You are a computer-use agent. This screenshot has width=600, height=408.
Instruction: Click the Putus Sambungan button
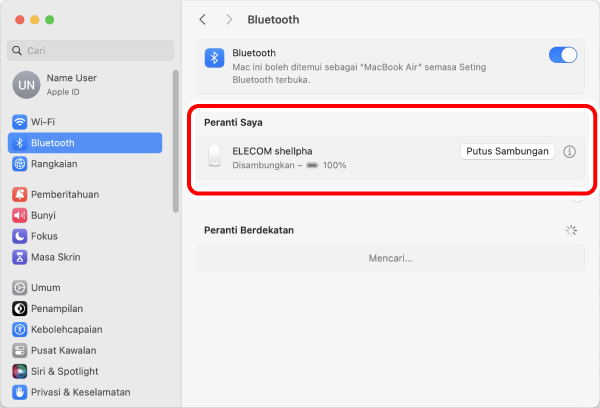click(507, 152)
